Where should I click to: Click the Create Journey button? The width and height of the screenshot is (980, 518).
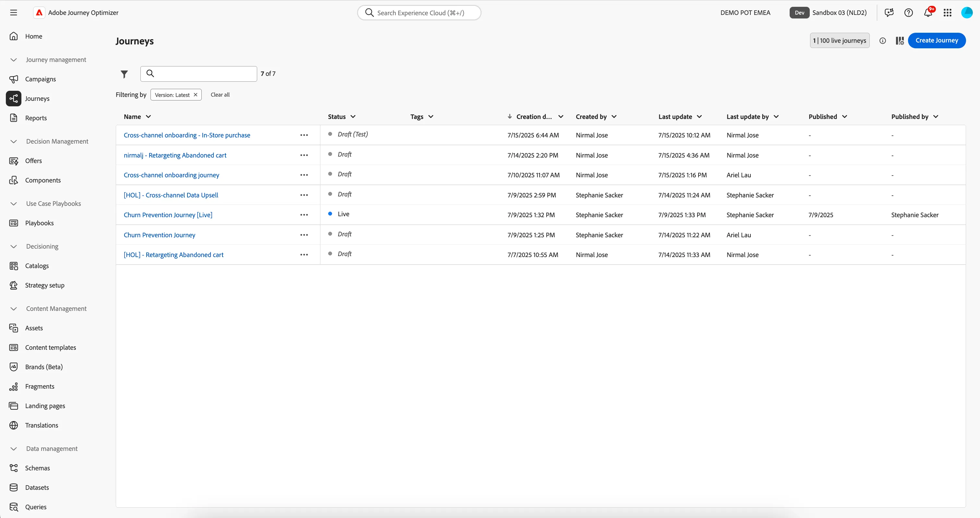937,40
